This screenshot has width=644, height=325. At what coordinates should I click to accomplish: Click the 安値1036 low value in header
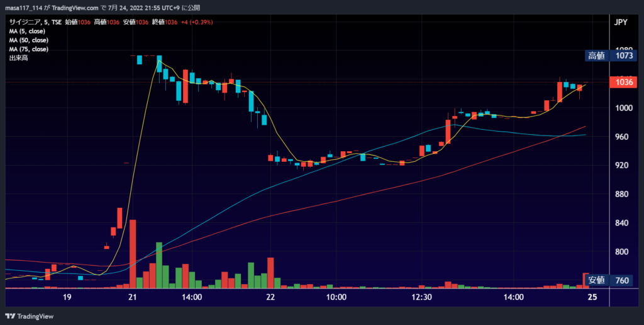pos(136,22)
